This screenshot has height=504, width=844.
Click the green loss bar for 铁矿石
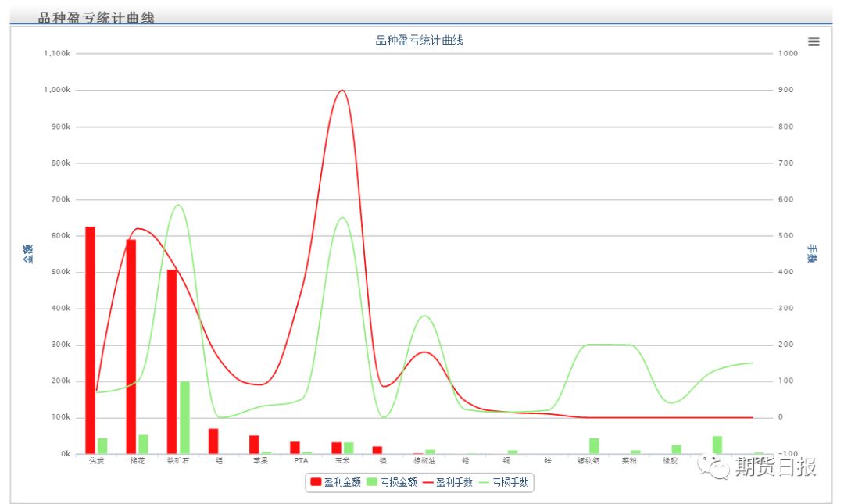(x=184, y=417)
